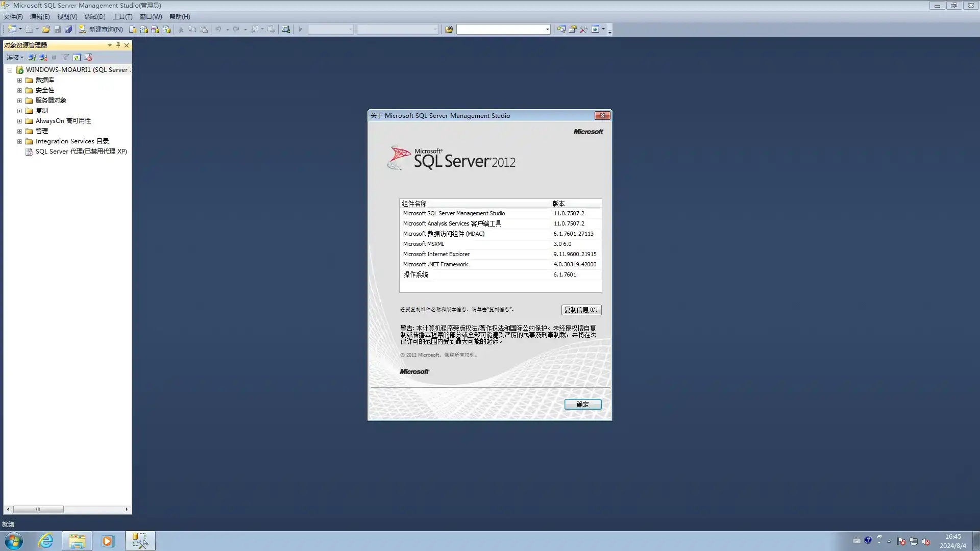The image size is (980, 551).
Task: Click Connect Object Explorer icon
Action: coord(32,58)
